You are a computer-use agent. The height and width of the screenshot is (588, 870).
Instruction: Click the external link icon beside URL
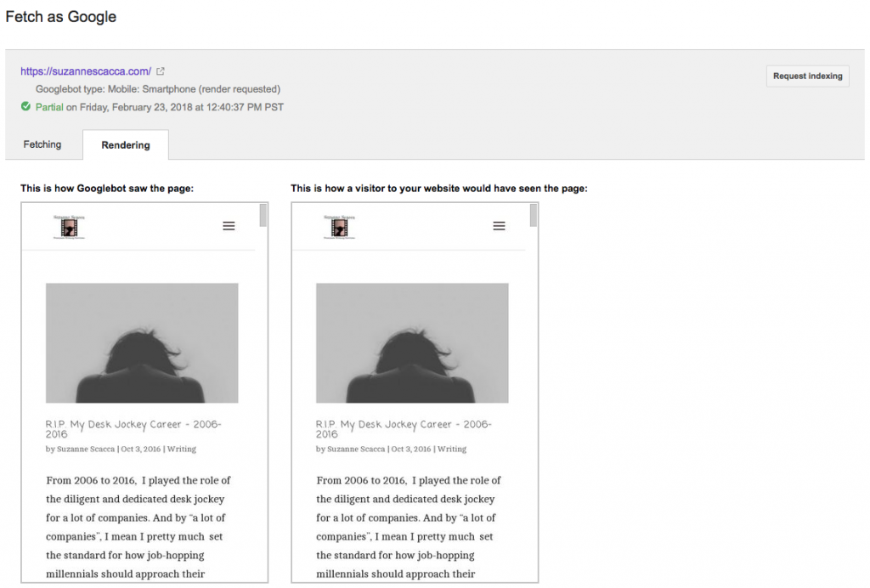(x=161, y=71)
